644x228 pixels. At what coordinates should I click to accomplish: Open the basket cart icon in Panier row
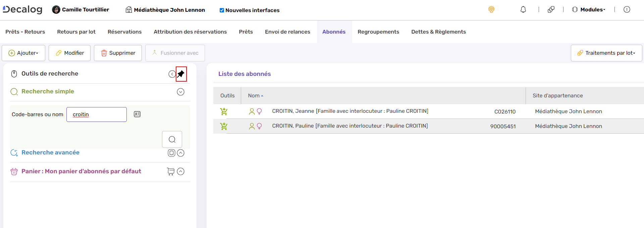[x=171, y=172]
